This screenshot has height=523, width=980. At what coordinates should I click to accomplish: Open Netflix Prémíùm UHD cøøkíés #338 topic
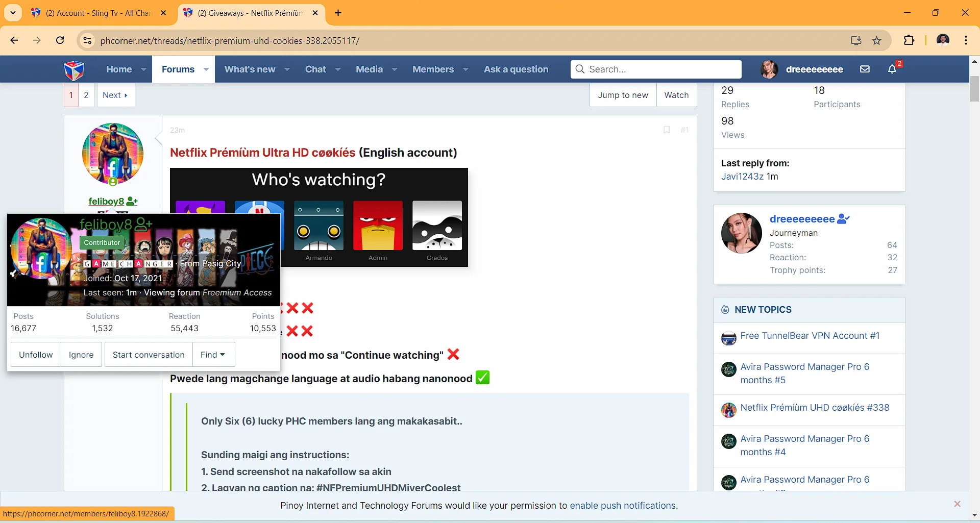click(x=815, y=407)
